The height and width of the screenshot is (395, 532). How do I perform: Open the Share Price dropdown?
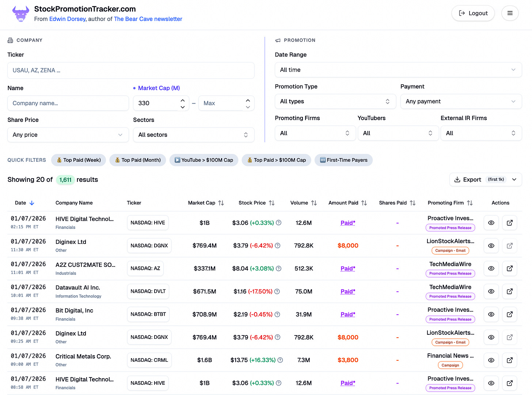pos(68,135)
